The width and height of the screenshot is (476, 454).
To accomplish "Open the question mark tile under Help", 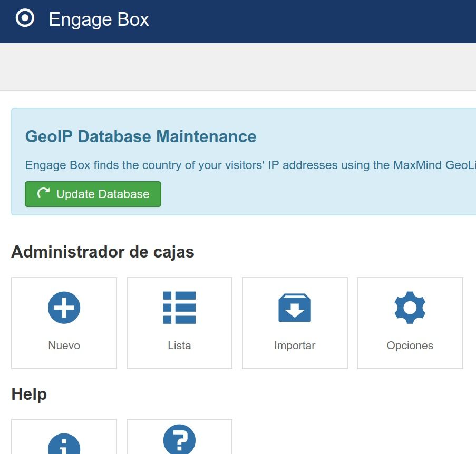I will (179, 437).
